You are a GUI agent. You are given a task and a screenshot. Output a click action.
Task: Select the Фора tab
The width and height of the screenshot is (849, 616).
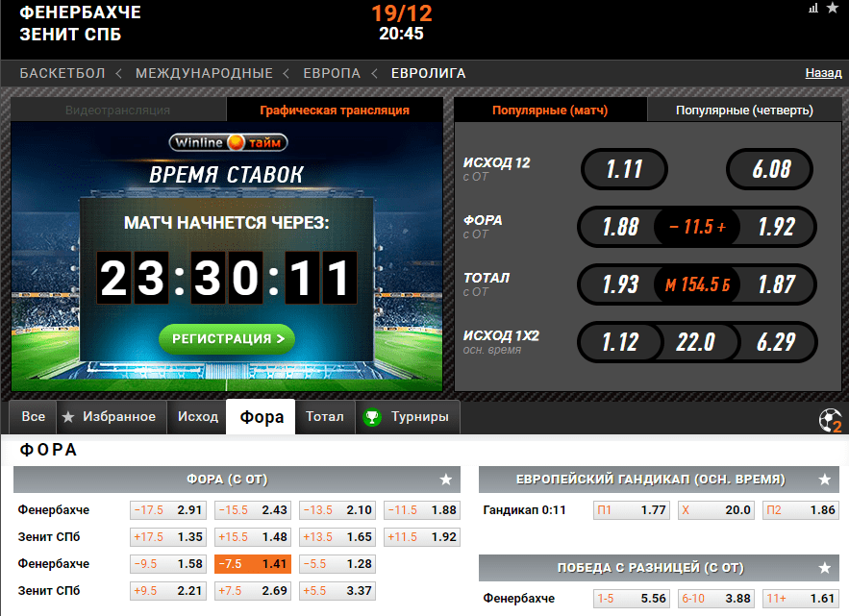click(x=261, y=417)
